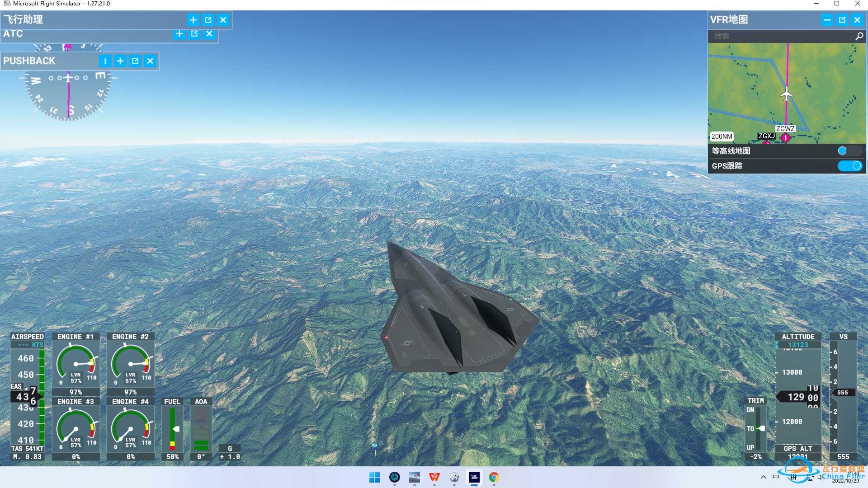Close the VFR地图 panel
Screen dimensions: 868x488
pos(857,20)
